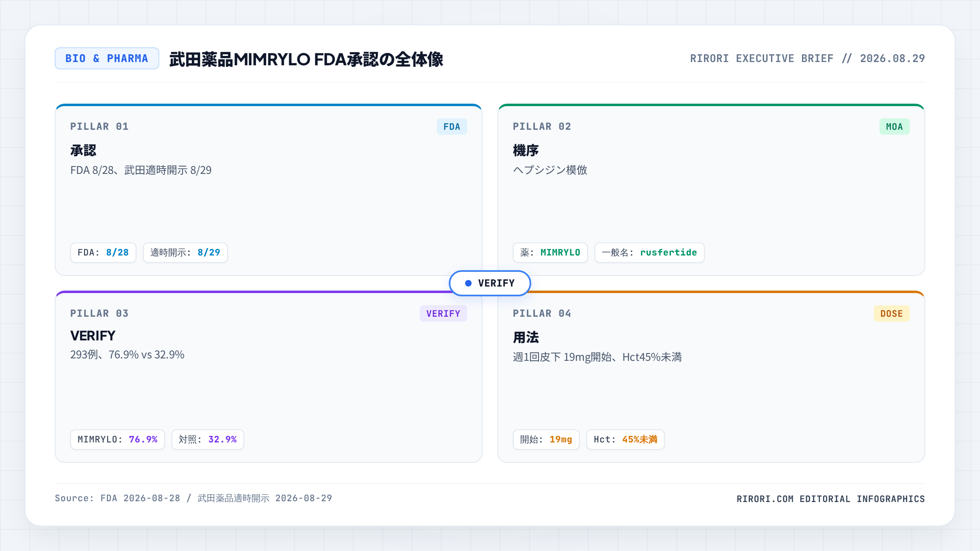This screenshot has height=551, width=980.
Task: Click the PILLAR 03 label
Action: pyautogui.click(x=100, y=313)
